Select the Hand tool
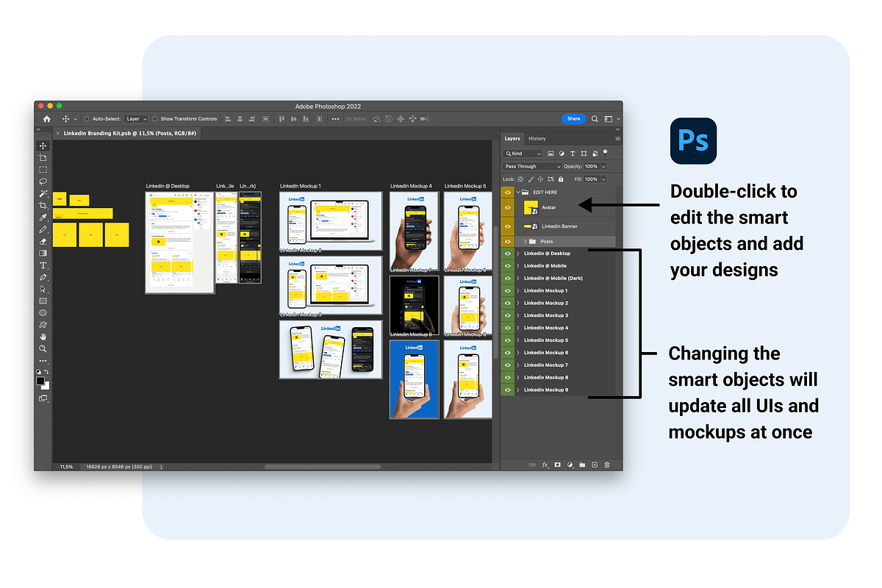Image resolution: width=882 pixels, height=588 pixels. coord(43,337)
